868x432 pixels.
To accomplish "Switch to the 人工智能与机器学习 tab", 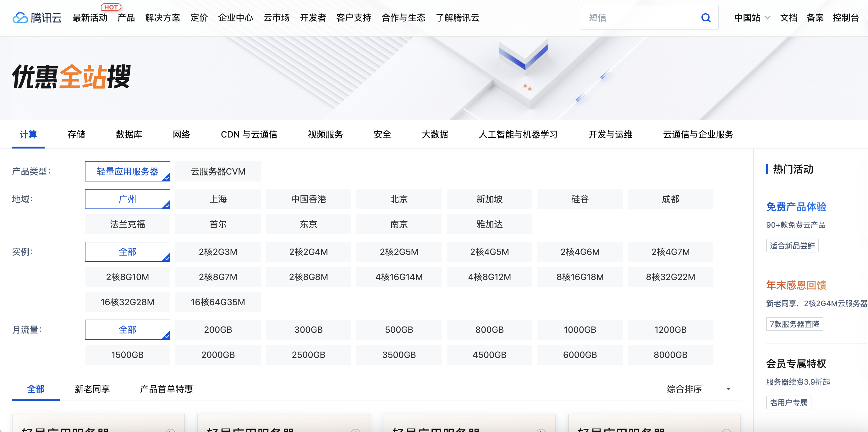I will [518, 134].
